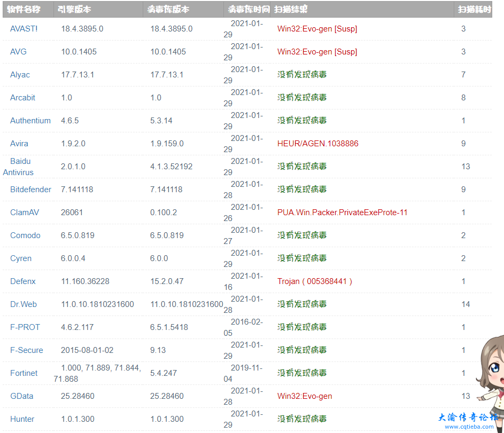
Task: Click ClamAV result PUA.Win.Packer.PrivateExeProte-11
Action: click(x=342, y=212)
